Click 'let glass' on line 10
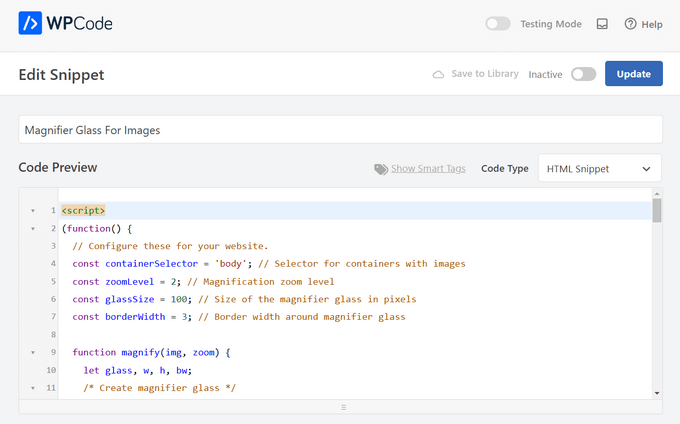 tap(108, 370)
